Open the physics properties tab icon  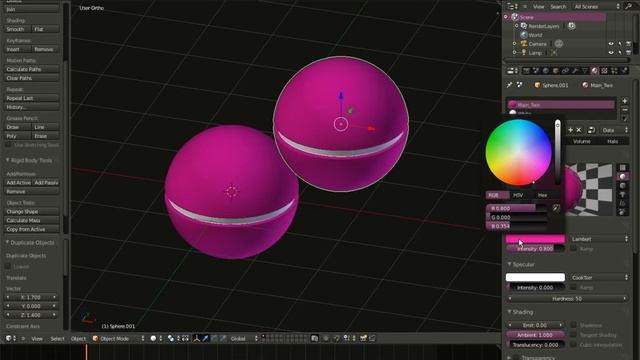(x=624, y=71)
